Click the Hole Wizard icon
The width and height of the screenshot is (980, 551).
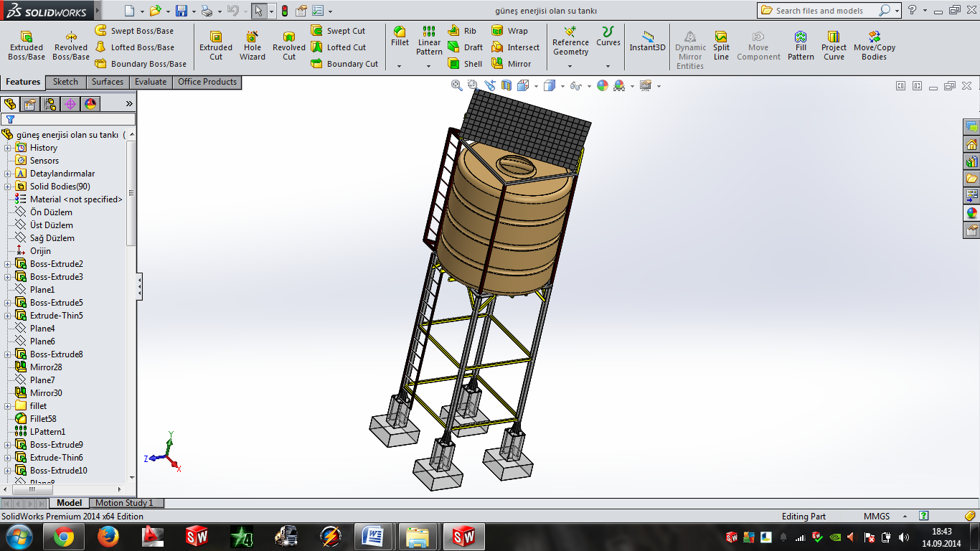point(253,45)
